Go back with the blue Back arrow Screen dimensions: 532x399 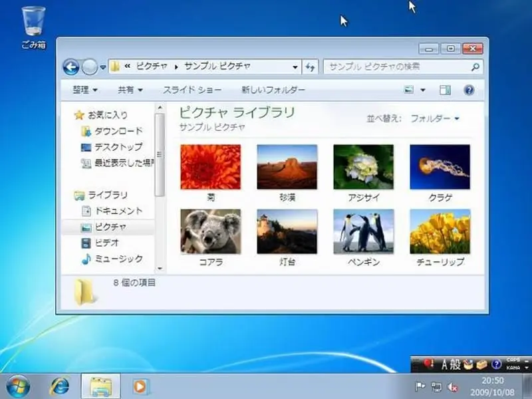(x=71, y=67)
